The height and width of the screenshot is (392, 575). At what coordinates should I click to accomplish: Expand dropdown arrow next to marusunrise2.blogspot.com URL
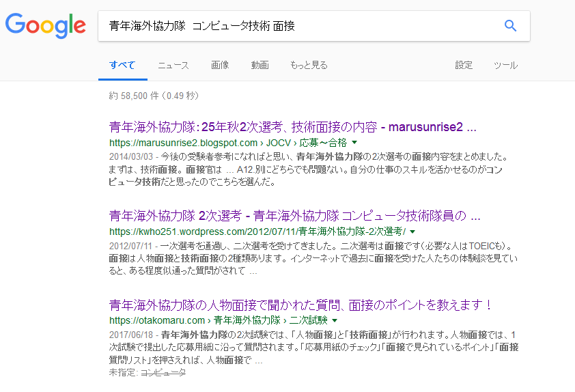(354, 142)
